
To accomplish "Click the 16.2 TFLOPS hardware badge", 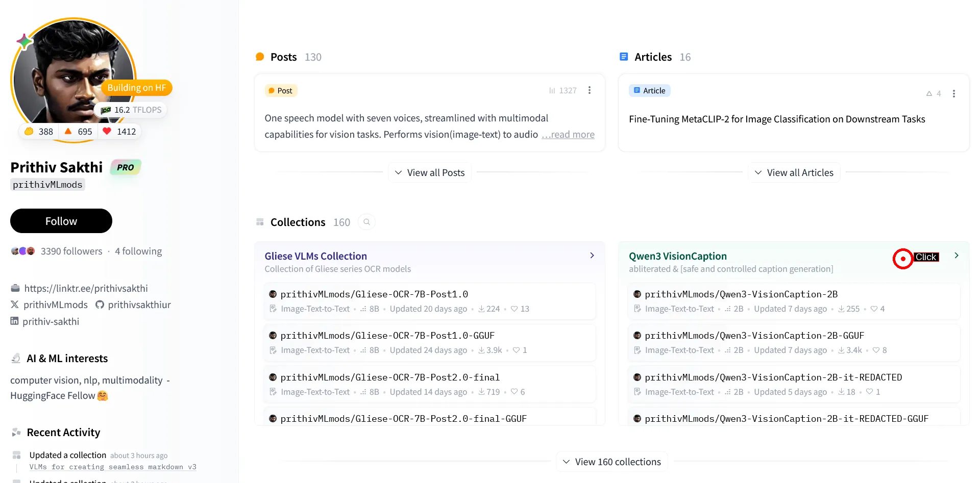I will click(131, 110).
